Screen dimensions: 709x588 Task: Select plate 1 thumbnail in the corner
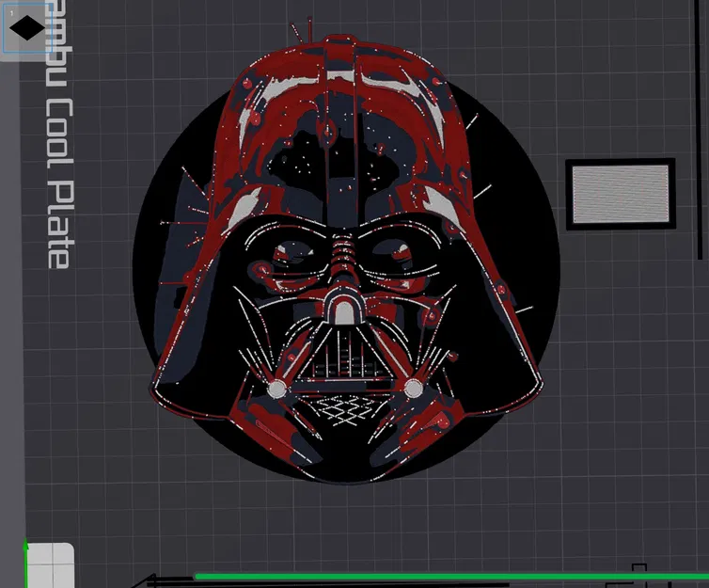coord(26,29)
